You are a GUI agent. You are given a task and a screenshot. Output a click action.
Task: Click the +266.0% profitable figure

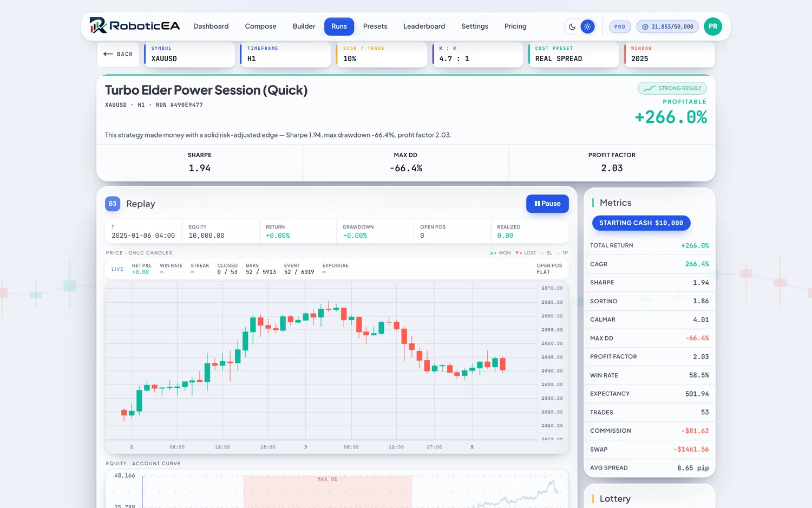pyautogui.click(x=671, y=117)
